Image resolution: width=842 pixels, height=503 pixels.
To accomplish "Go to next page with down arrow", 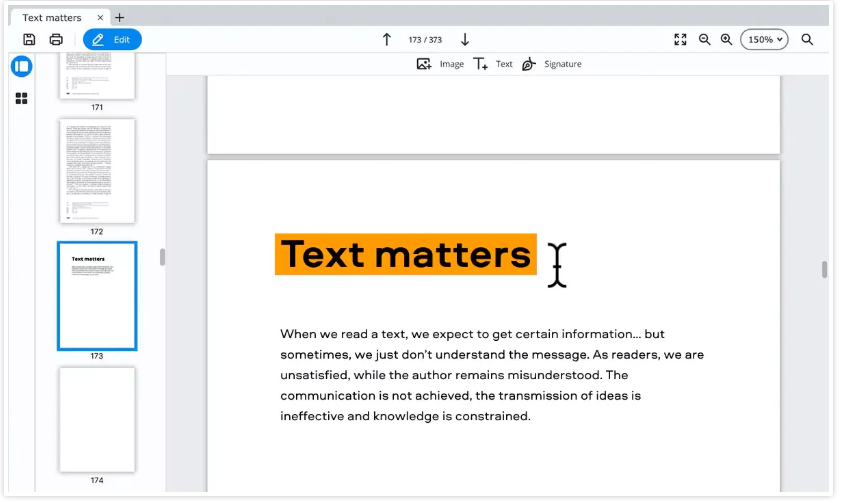I will (x=465, y=40).
